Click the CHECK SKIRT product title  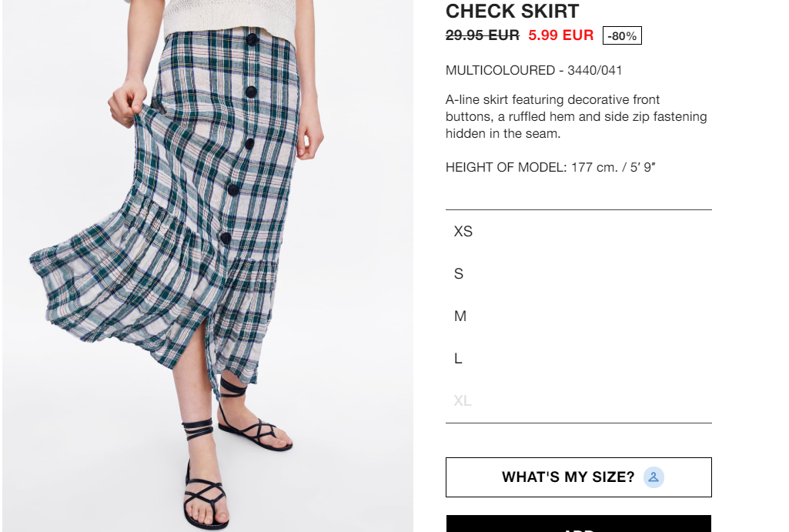click(x=512, y=11)
